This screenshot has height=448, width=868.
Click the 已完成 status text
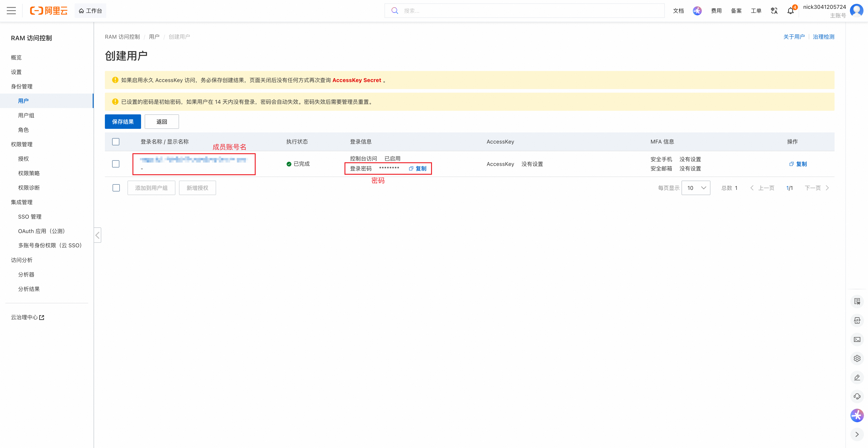click(x=302, y=164)
